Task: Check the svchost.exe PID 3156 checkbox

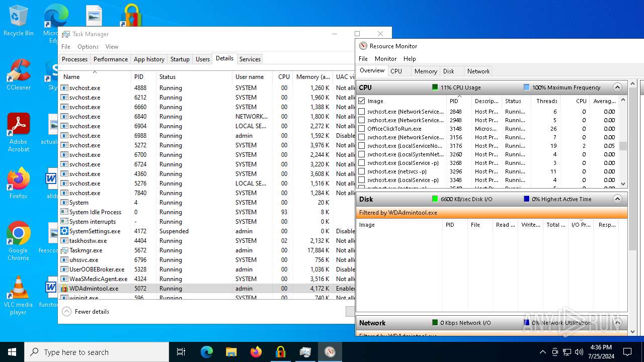Action: [x=362, y=137]
